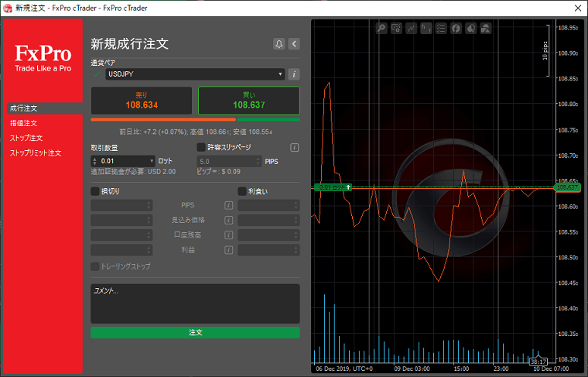Collapse chart with the left arrow icon
The width and height of the screenshot is (588, 377).
[294, 44]
